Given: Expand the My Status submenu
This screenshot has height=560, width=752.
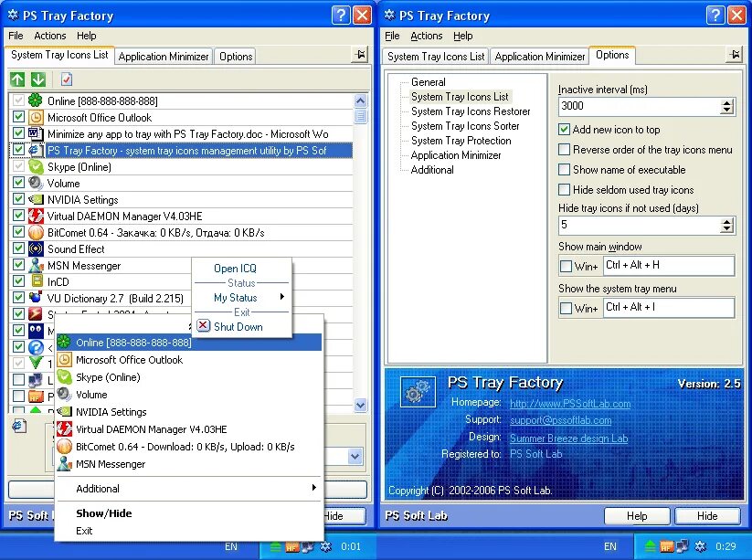Looking at the screenshot, I should (x=243, y=298).
